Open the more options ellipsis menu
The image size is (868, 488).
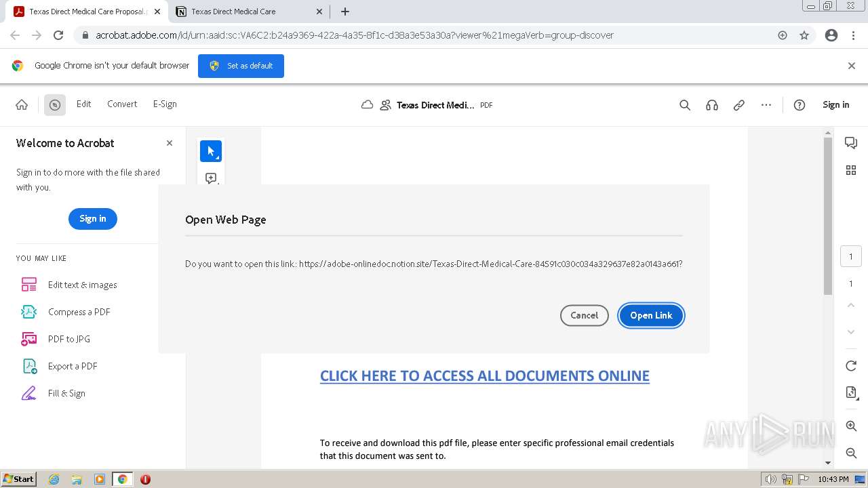point(766,105)
